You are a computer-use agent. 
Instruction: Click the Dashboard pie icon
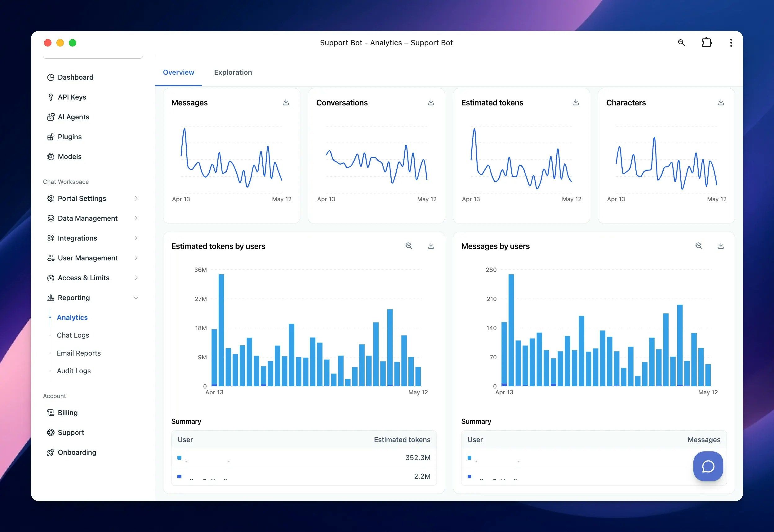tap(51, 77)
